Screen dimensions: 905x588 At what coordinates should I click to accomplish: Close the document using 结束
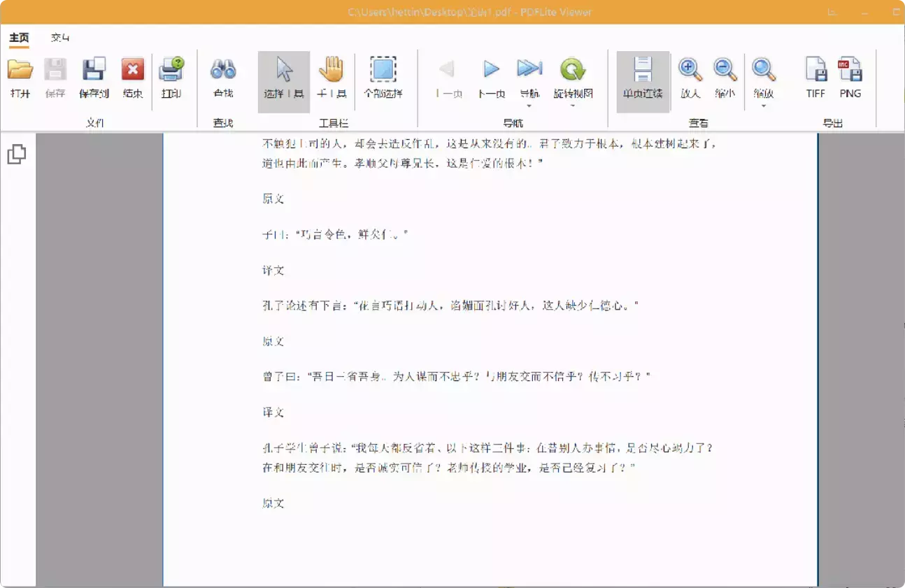[x=132, y=77]
